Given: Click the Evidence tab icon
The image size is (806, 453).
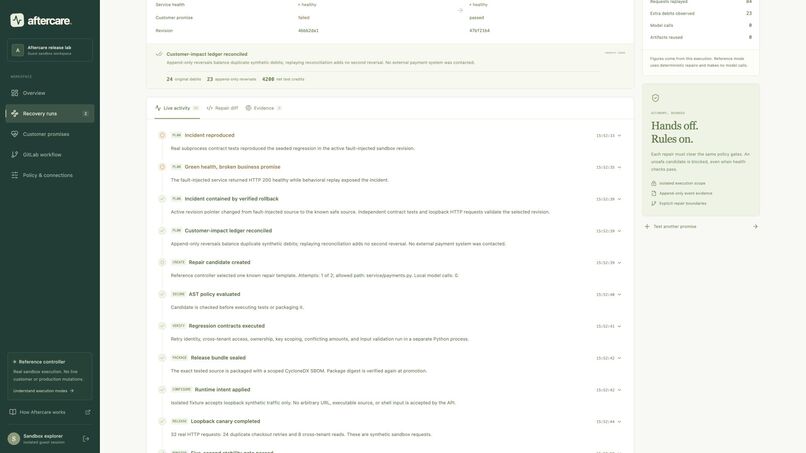Looking at the screenshot, I should (x=248, y=108).
